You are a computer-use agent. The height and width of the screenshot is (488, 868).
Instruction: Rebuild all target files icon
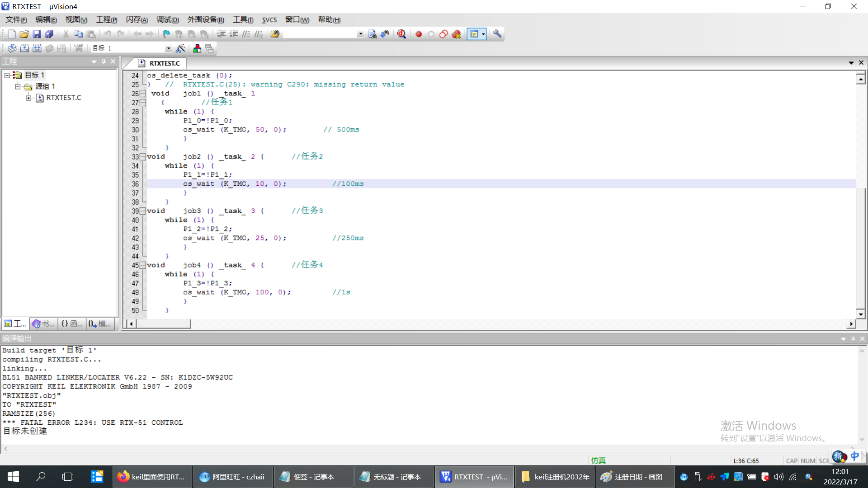[x=37, y=48]
